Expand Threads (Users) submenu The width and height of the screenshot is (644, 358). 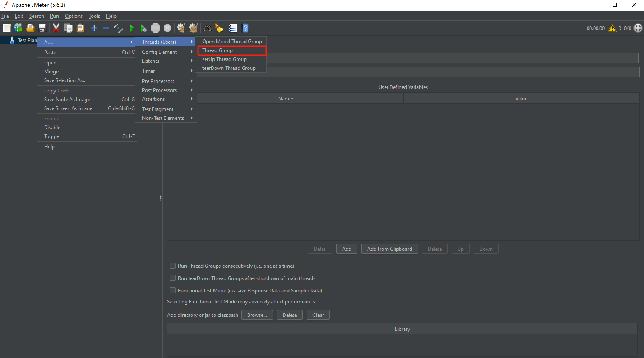click(166, 42)
